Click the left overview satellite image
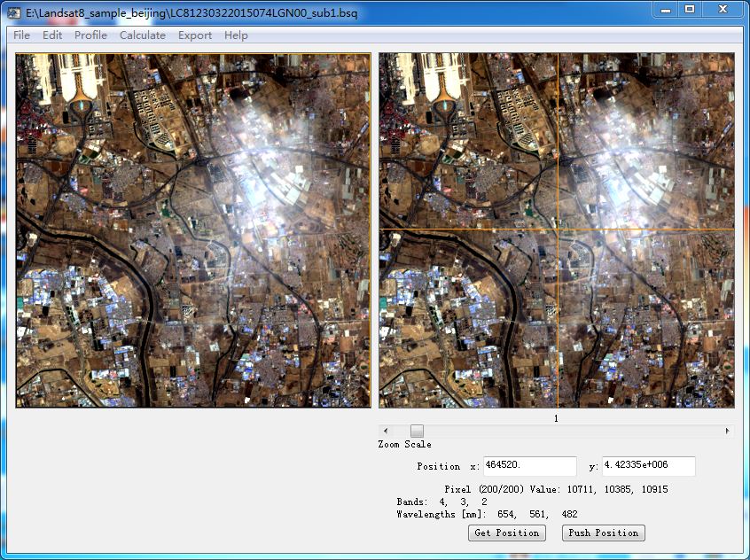This screenshot has width=750, height=560. 192,230
